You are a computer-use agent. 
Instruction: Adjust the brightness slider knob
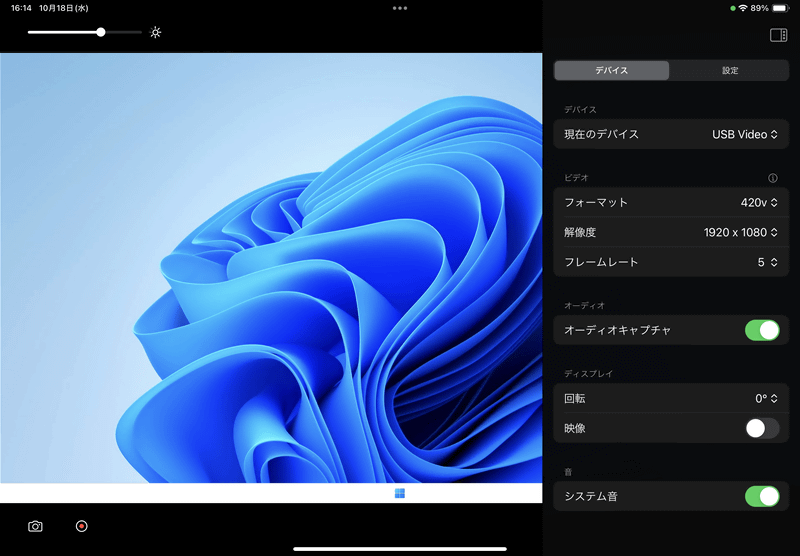101,32
